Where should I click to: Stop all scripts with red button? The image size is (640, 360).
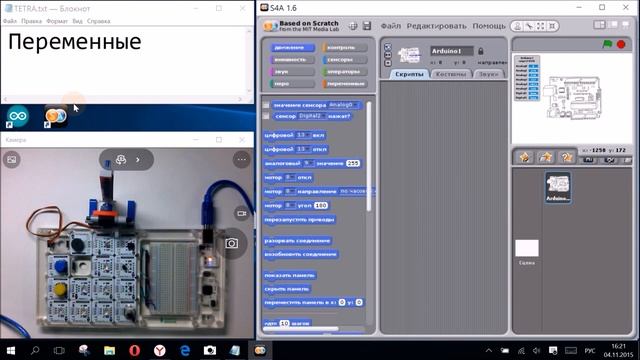[621, 44]
